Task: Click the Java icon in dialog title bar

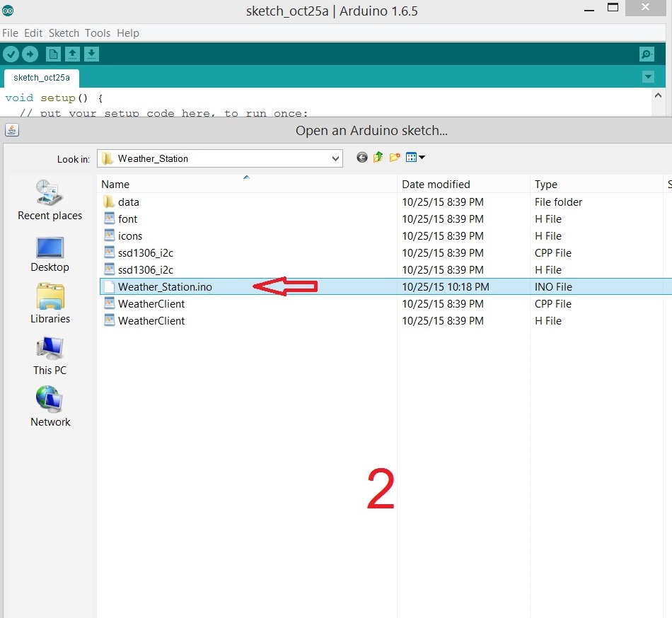Action: click(12, 130)
